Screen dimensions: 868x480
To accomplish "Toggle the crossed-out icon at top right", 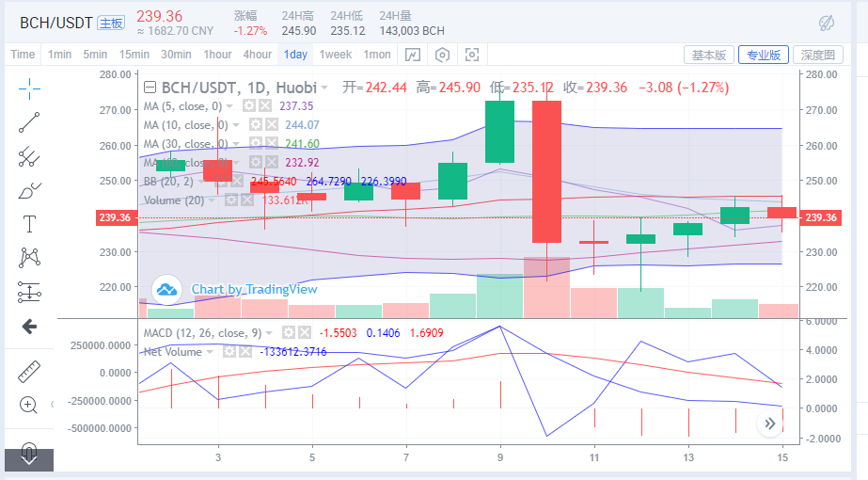I will tap(827, 24).
